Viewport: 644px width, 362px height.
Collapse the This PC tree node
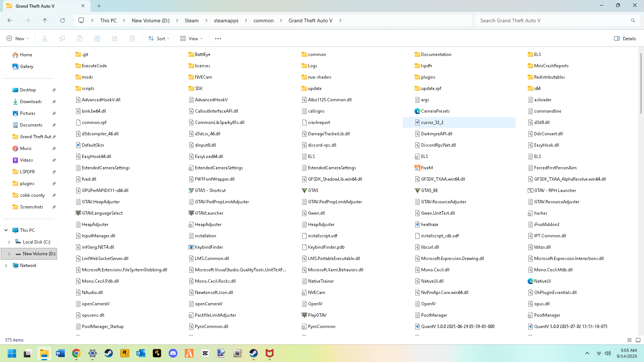(6, 230)
